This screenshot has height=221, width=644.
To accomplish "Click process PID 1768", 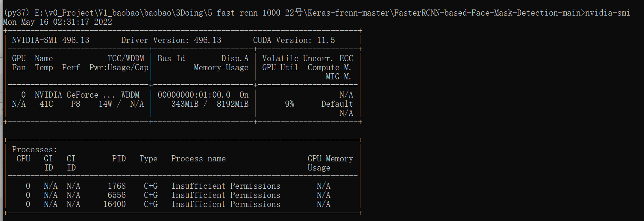I will tap(116, 186).
